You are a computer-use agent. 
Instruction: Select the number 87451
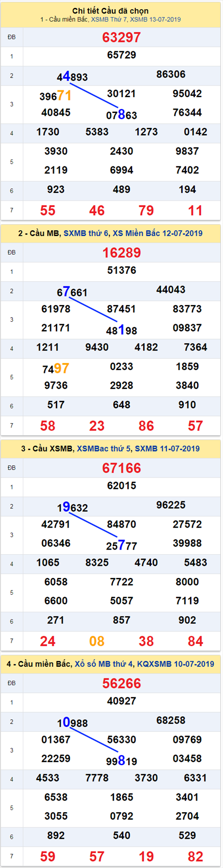click(122, 309)
